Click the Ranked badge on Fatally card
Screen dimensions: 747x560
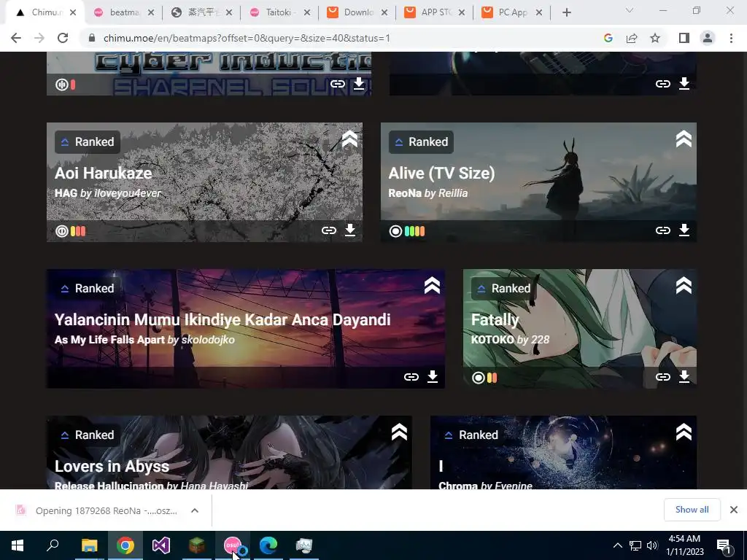tap(503, 288)
